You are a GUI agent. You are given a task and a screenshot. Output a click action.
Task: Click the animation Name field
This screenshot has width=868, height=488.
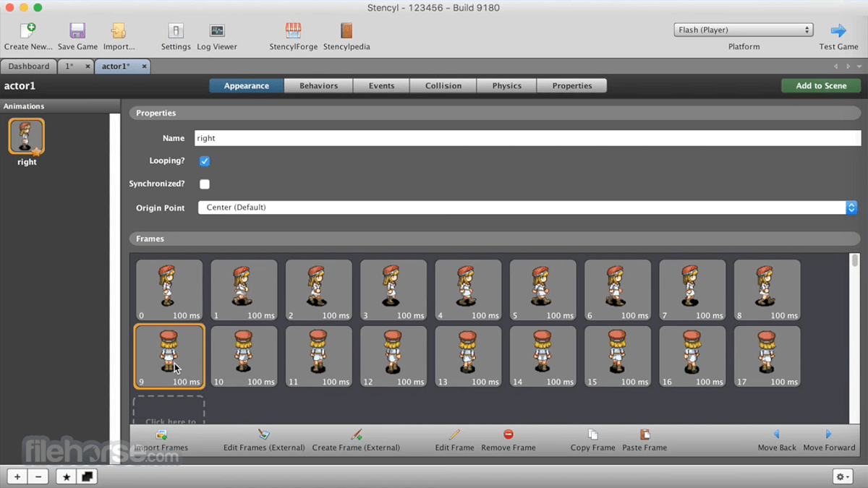tap(527, 138)
